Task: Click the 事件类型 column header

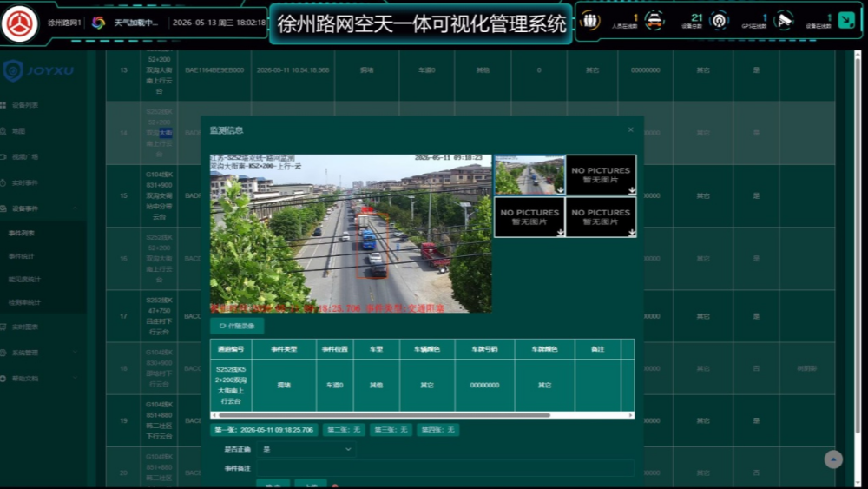Action: (284, 349)
